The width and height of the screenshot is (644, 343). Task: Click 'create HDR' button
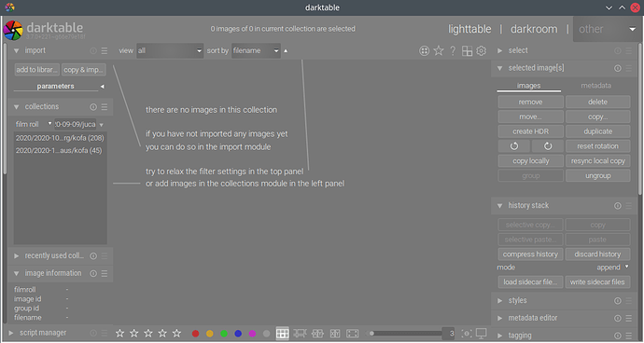tap(531, 131)
